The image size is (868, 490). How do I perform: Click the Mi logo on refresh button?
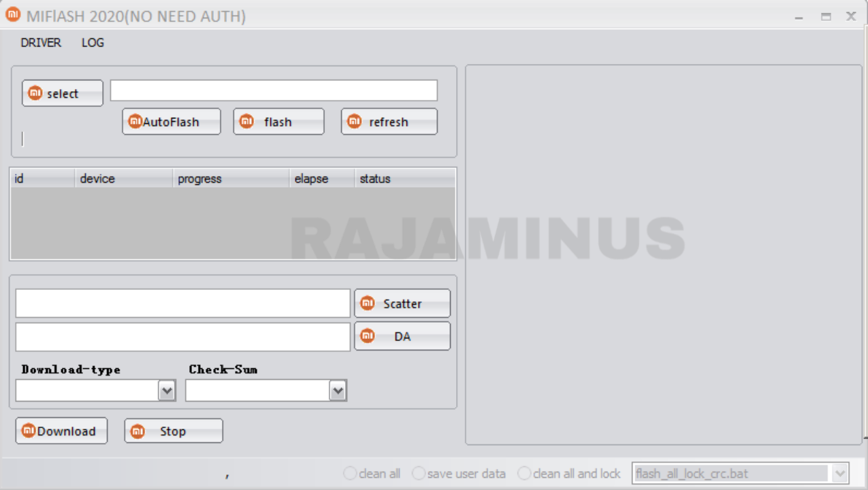pyautogui.click(x=354, y=121)
